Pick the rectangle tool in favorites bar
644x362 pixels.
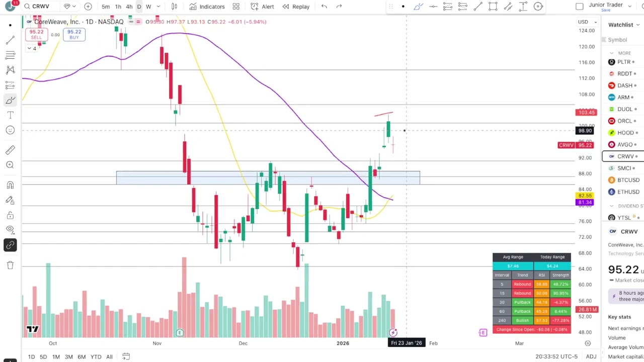click(x=493, y=7)
